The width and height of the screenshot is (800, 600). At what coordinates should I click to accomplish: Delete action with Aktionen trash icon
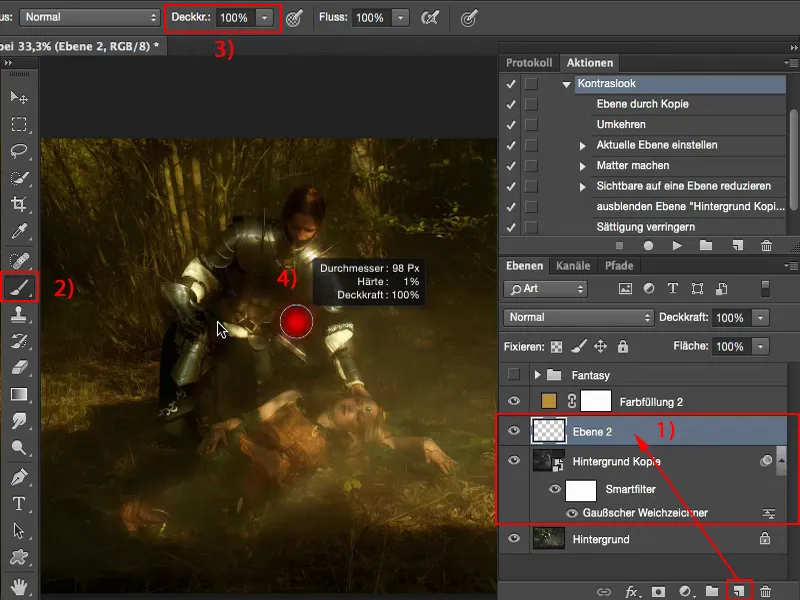point(766,246)
